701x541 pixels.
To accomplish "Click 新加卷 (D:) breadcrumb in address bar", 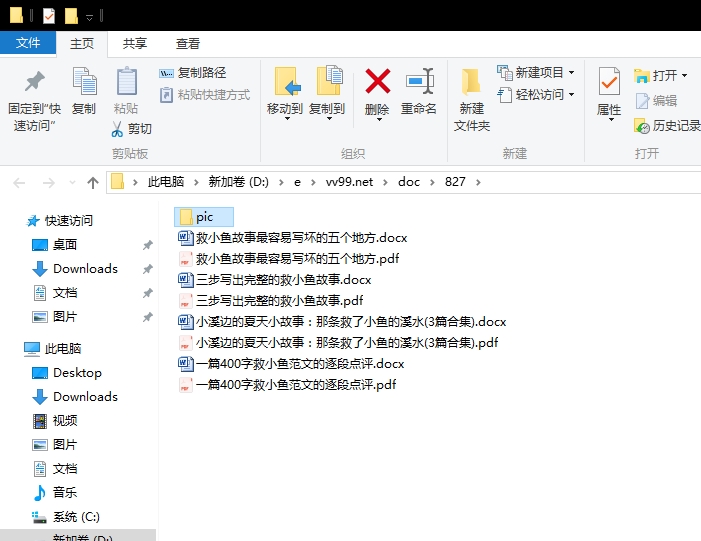I will 238,182.
